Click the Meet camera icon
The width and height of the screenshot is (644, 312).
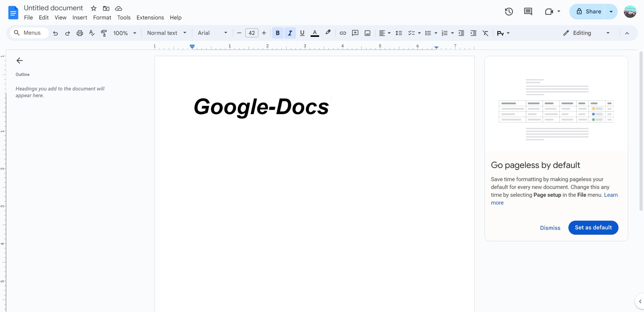point(549,12)
